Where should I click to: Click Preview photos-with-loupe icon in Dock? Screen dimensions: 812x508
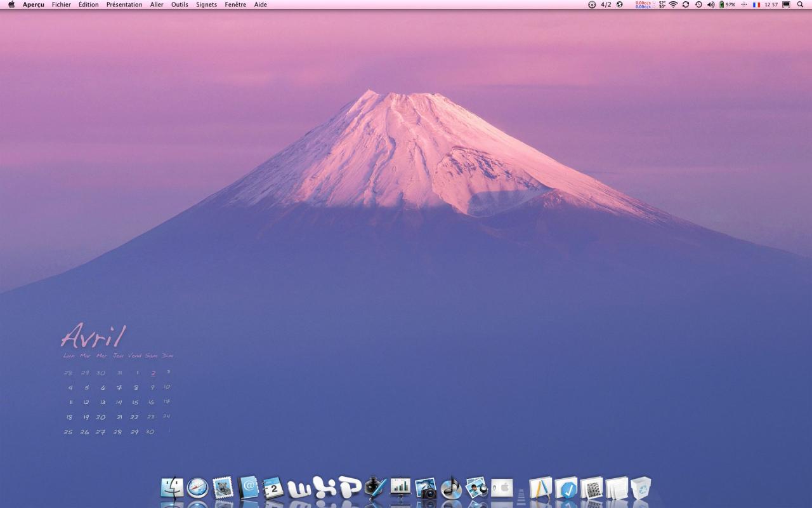tap(476, 488)
